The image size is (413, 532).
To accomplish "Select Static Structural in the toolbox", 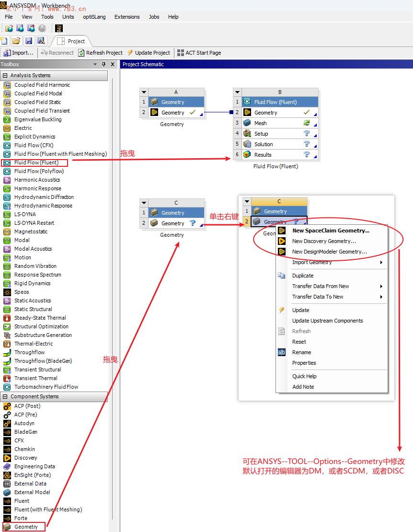I will (33, 309).
